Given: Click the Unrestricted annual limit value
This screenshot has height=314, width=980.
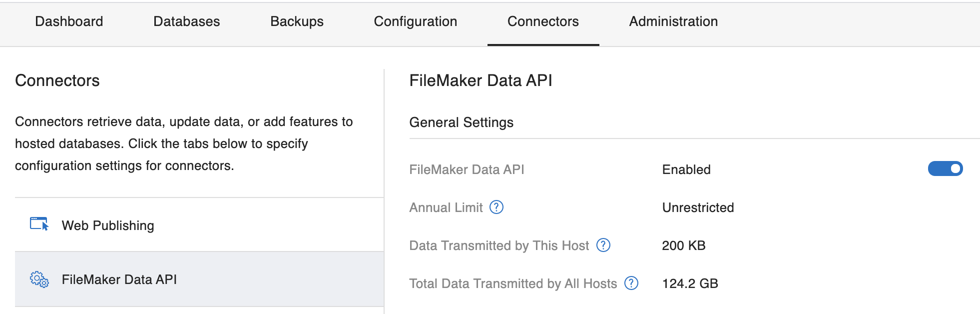Looking at the screenshot, I should click(698, 207).
